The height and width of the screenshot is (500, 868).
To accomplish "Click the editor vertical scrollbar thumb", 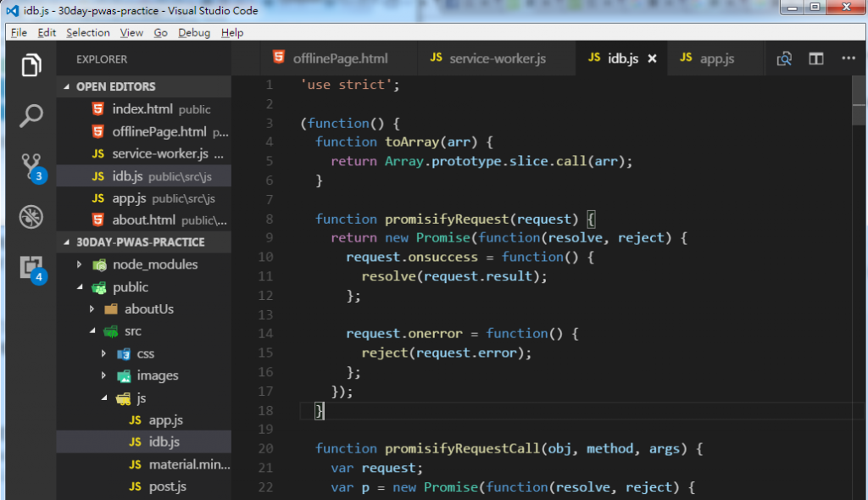I will pyautogui.click(x=859, y=100).
